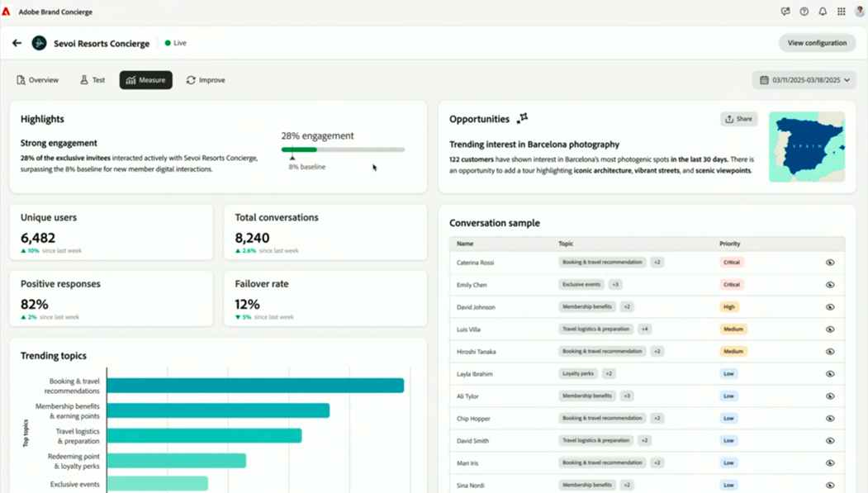Click the View configuration button
Image resolution: width=868 pixels, height=493 pixels.
[817, 43]
